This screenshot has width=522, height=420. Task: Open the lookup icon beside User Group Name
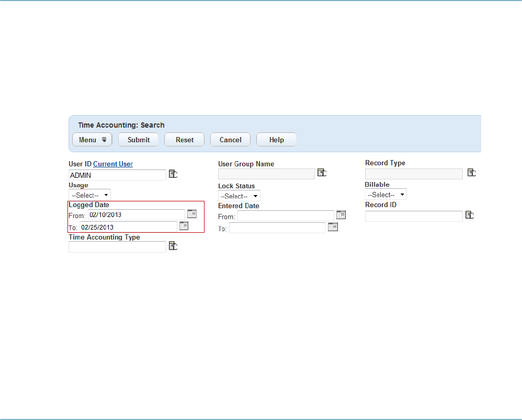322,173
